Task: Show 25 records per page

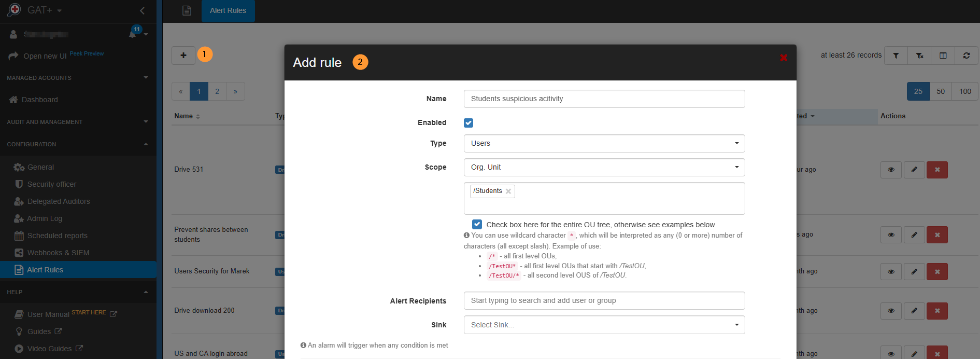Action: [x=918, y=91]
